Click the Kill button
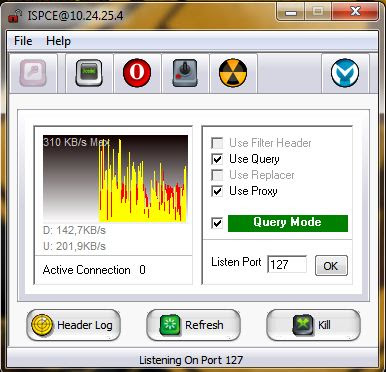This screenshot has height=372, width=386. tap(313, 325)
